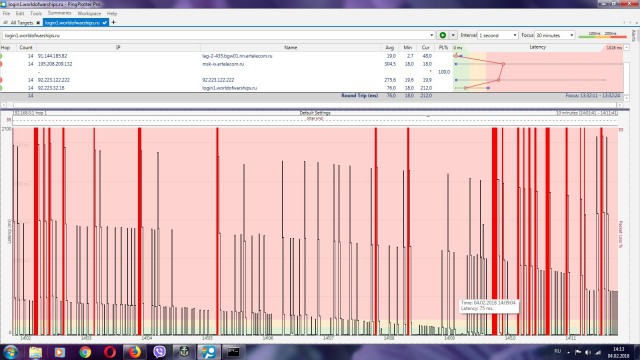Click the latency graph max scale button

(x=614, y=48)
